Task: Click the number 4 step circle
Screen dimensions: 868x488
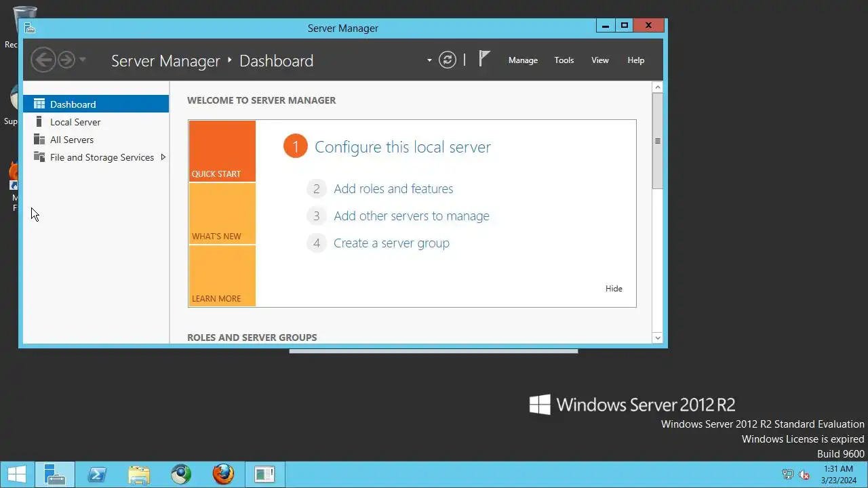Action: (x=316, y=243)
